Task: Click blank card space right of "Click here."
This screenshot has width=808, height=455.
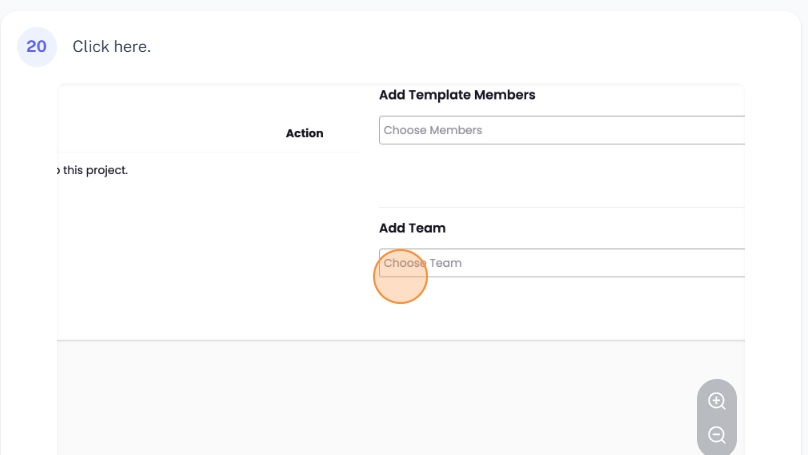Action: [450, 47]
